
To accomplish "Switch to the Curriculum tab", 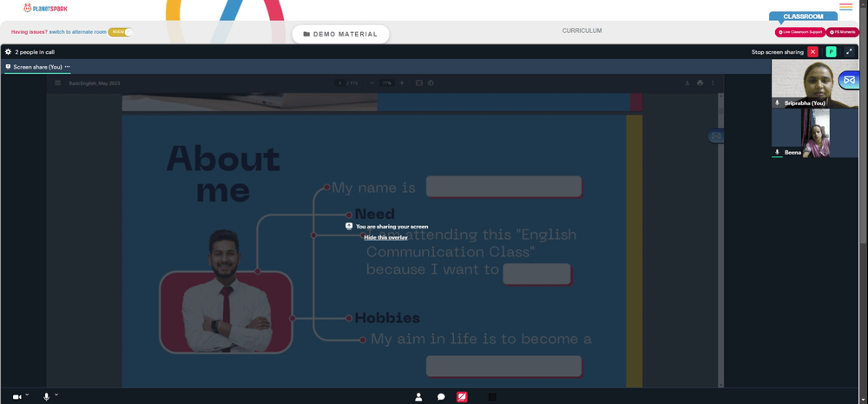I will click(x=582, y=31).
